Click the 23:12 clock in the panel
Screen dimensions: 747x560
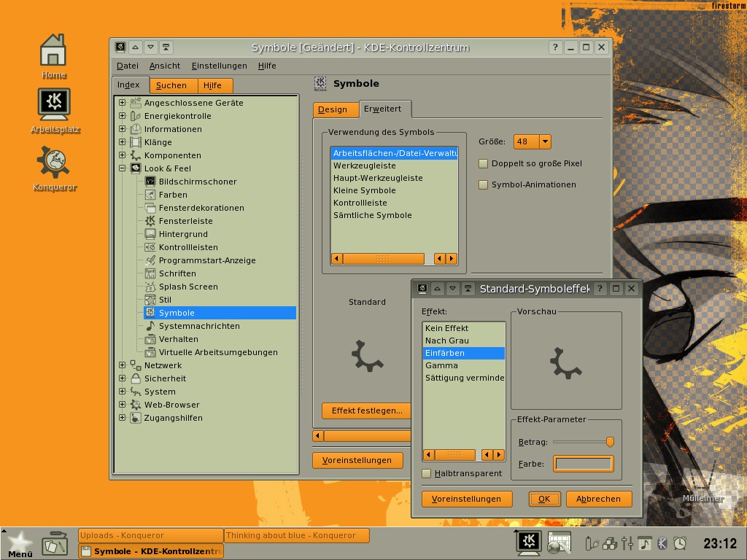pyautogui.click(x=720, y=543)
